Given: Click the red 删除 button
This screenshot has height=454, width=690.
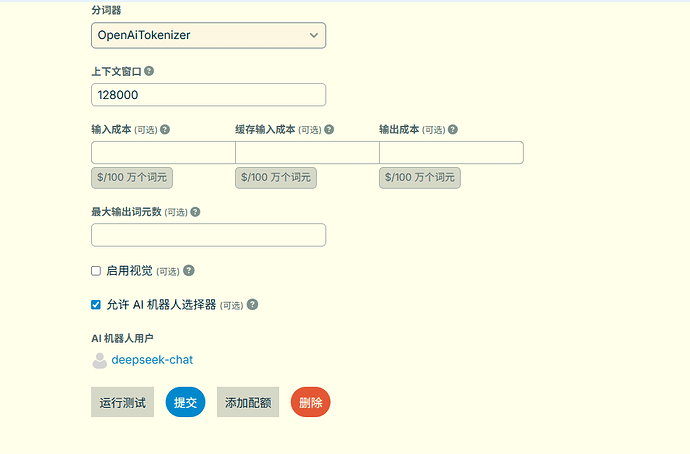Looking at the screenshot, I should tap(311, 402).
